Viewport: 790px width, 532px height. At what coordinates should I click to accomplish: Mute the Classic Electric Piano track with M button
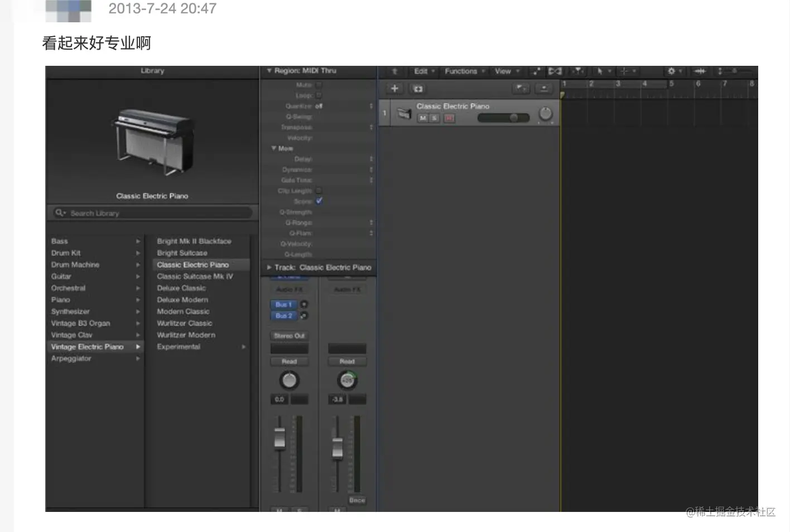(422, 118)
